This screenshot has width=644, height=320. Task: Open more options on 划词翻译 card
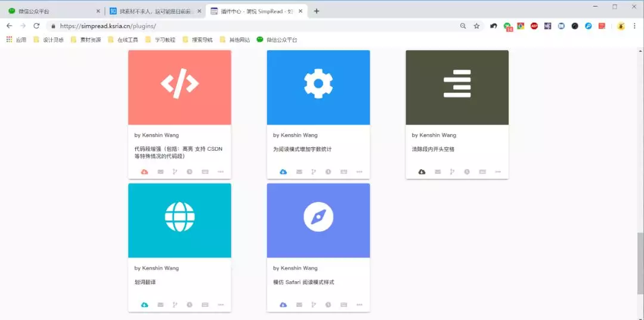tap(221, 305)
